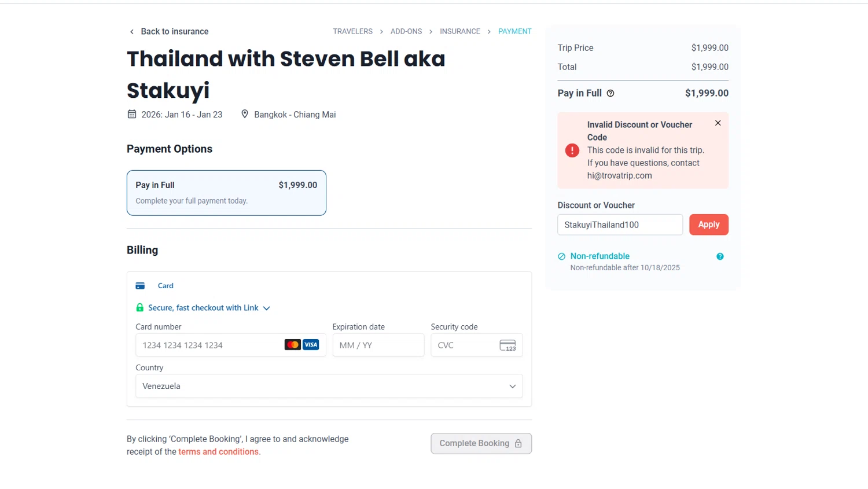Focus the Card number input field
The height and width of the screenshot is (489, 868).
pos(208,345)
